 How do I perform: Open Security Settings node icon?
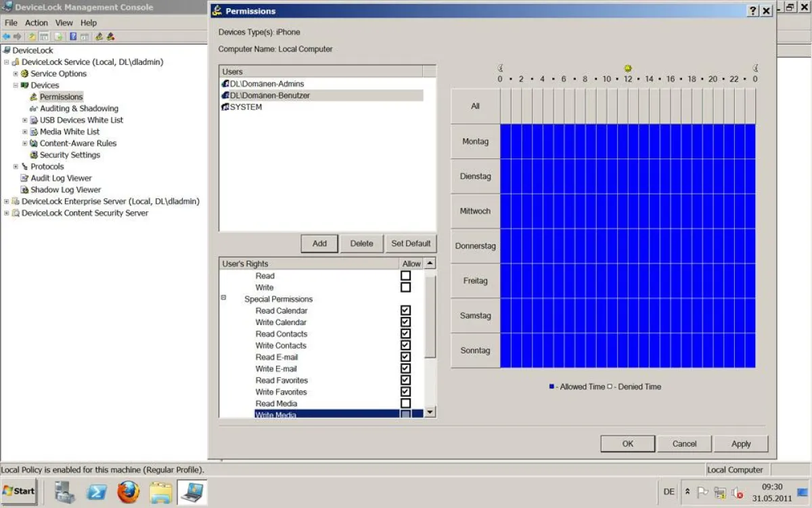coord(34,155)
